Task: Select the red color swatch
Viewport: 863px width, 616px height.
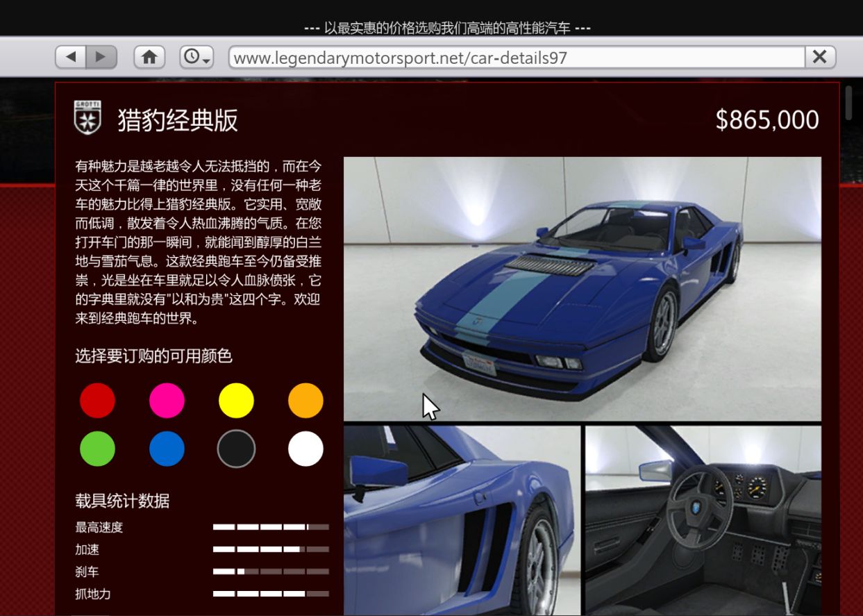Action: point(97,400)
